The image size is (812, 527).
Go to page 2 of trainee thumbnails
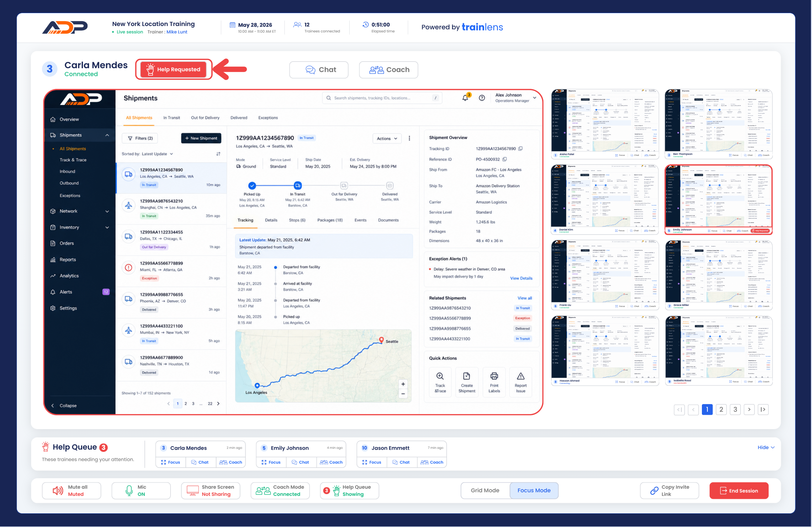pyautogui.click(x=721, y=409)
